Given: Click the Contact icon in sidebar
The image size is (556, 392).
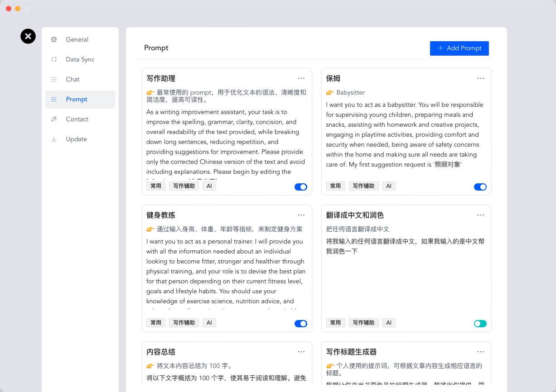Looking at the screenshot, I should (x=54, y=119).
